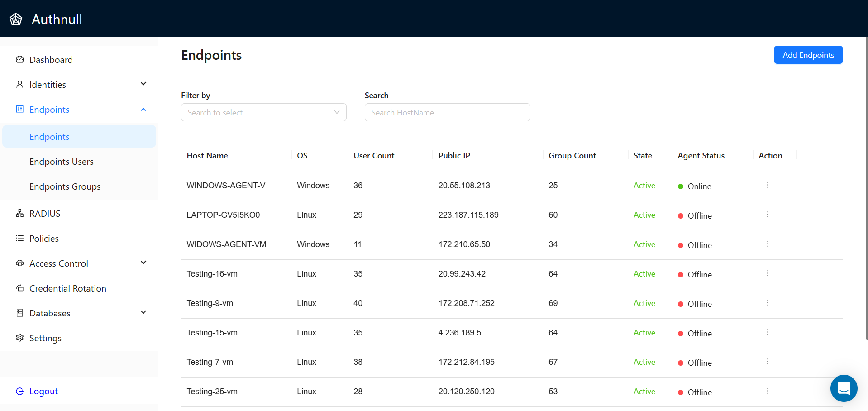This screenshot has width=868, height=411.
Task: Open actions menu for WINDOWS-AGENT-V
Action: point(767,185)
